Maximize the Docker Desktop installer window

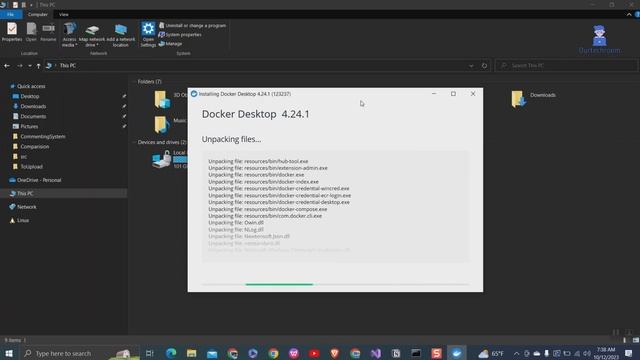point(453,94)
